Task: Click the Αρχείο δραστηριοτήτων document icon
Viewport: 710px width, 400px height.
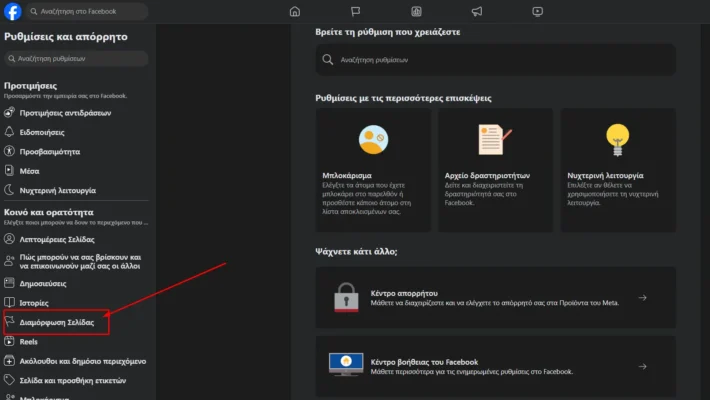Action: pyautogui.click(x=490, y=138)
